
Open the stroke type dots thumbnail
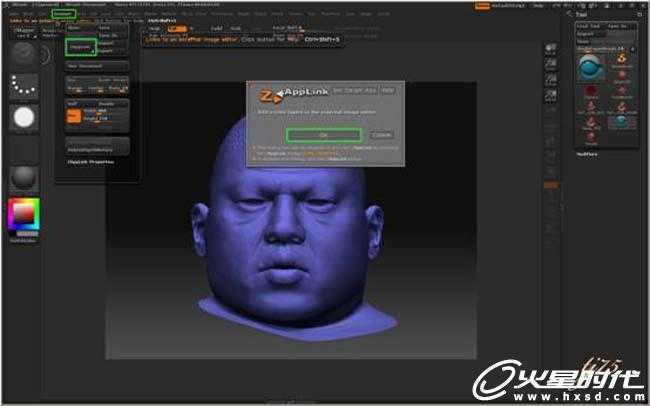tap(24, 85)
